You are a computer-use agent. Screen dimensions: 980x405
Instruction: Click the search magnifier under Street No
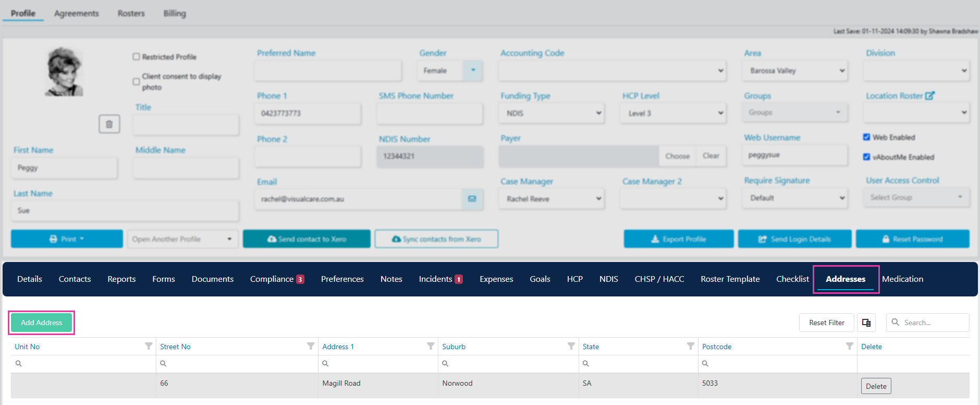[x=163, y=363]
